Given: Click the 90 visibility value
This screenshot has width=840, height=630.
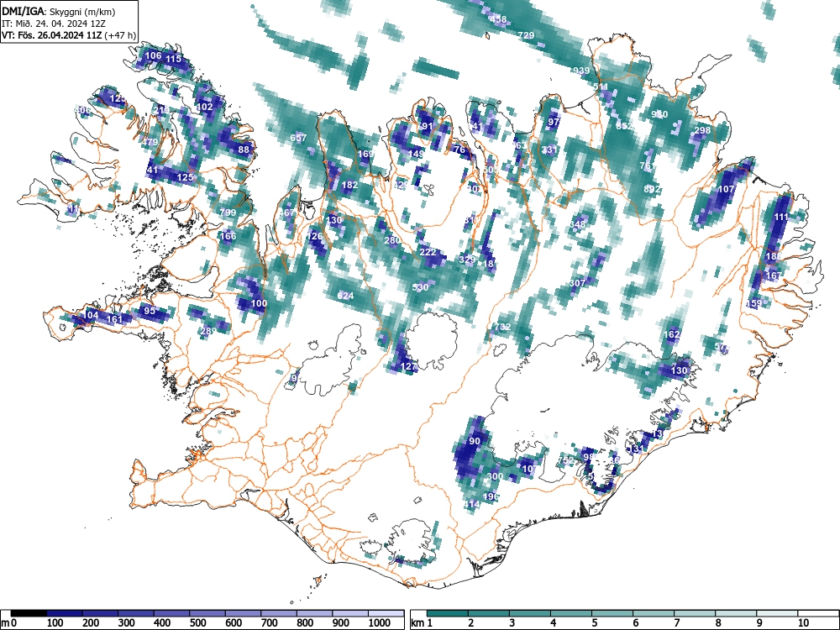Looking at the screenshot, I should point(475,441).
